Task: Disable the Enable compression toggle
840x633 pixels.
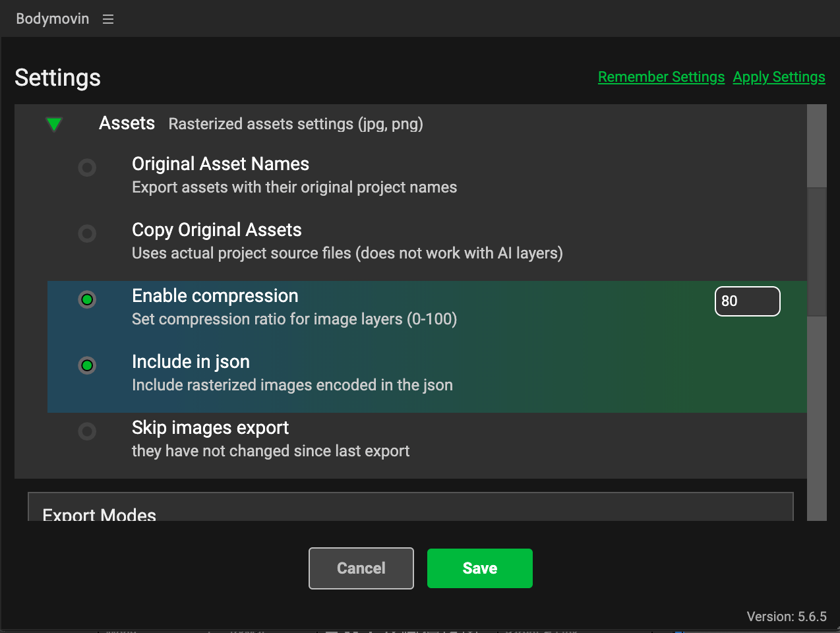Action: [x=87, y=299]
